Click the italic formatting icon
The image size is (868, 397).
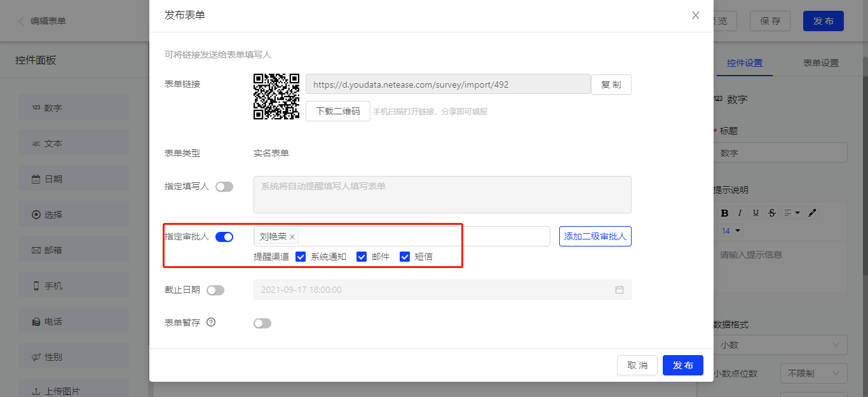click(740, 213)
